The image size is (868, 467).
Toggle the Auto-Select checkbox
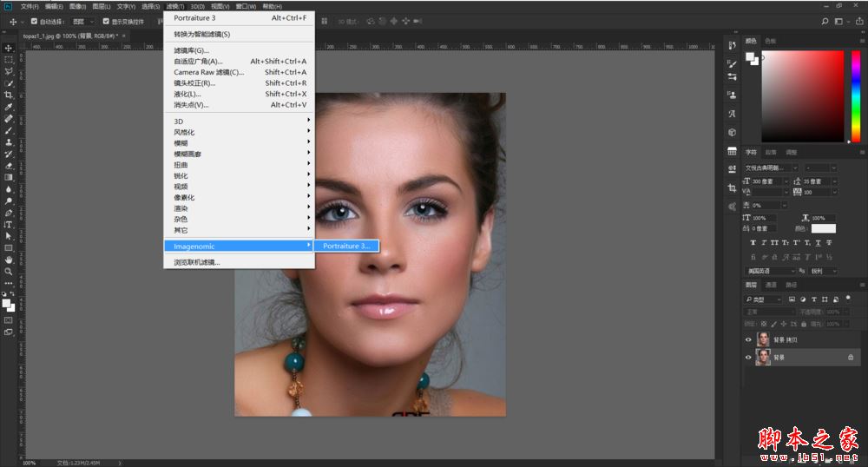[x=35, y=21]
